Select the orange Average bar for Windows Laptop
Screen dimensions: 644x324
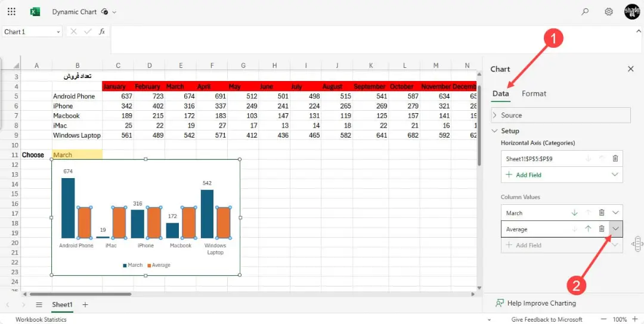point(224,223)
